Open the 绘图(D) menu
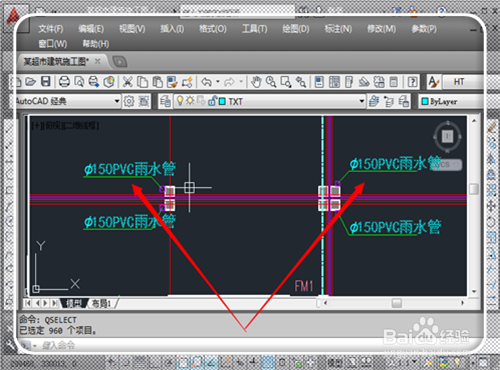The height and width of the screenshot is (370, 500). (296, 29)
